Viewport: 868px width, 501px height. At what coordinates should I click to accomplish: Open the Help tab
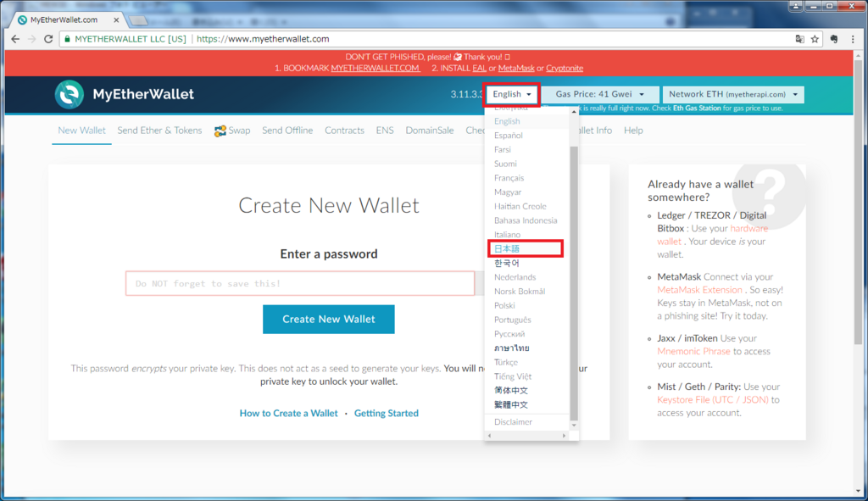coord(633,131)
